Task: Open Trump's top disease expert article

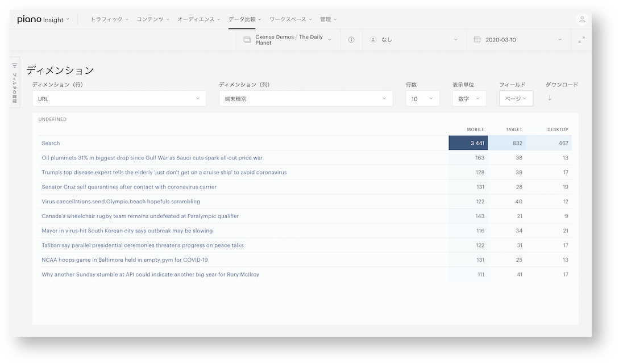Action: tap(164, 172)
